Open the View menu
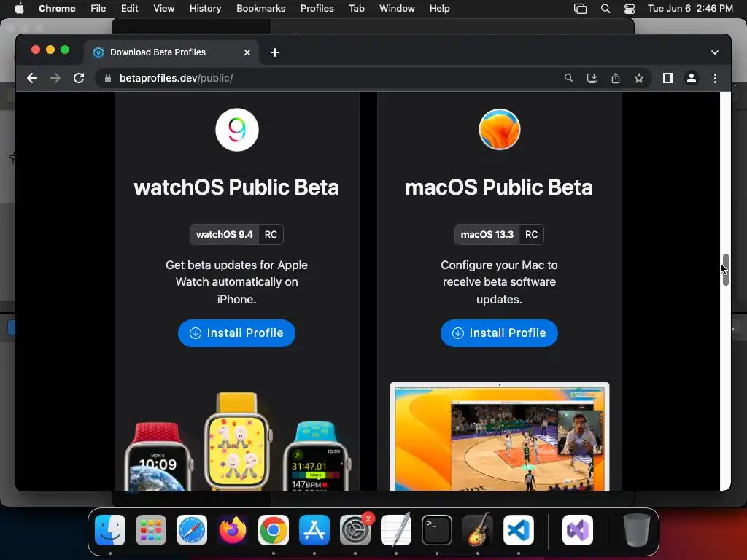Viewport: 747px width, 560px height. click(x=163, y=9)
